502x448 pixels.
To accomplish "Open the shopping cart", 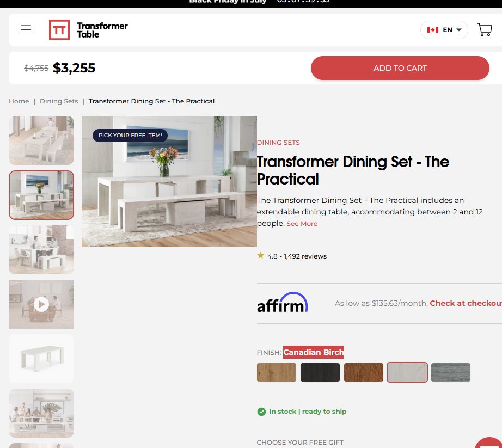I will coord(485,30).
